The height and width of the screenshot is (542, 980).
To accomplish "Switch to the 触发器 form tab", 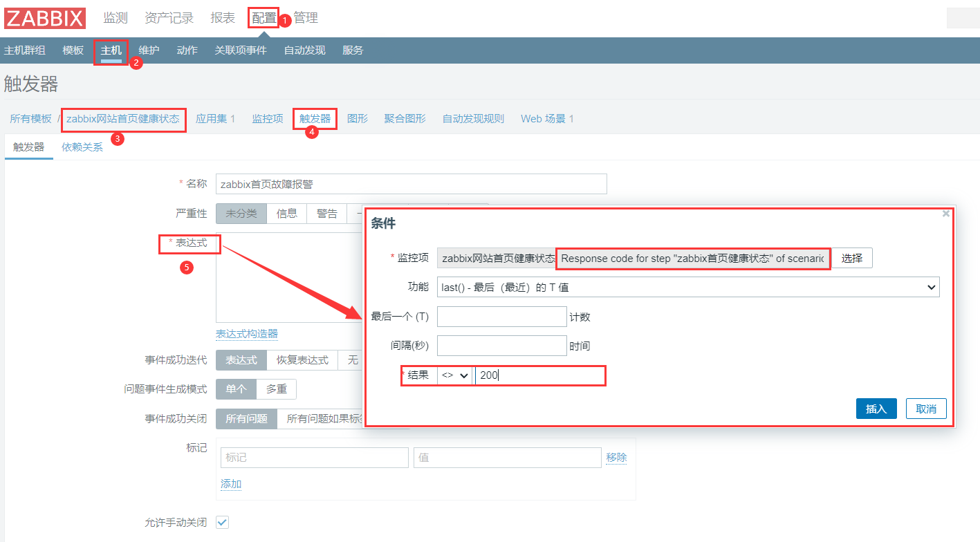I will click(29, 147).
